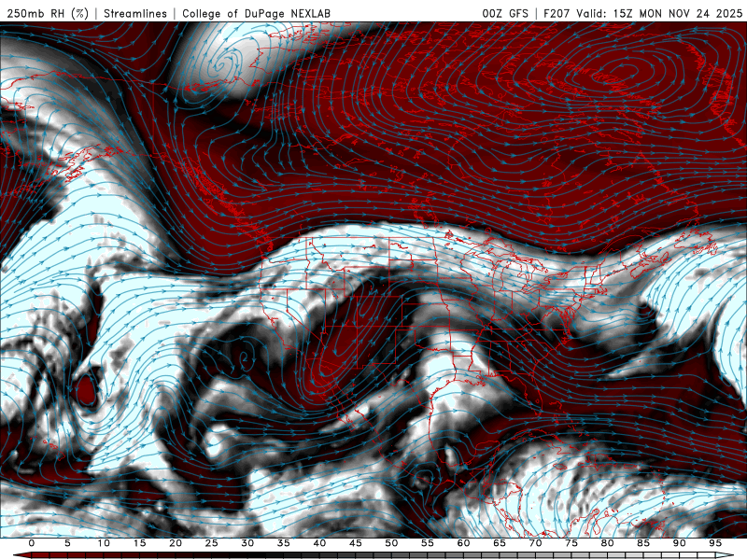
Task: Click the "20" tick on the color scale
Action: [x=176, y=543]
